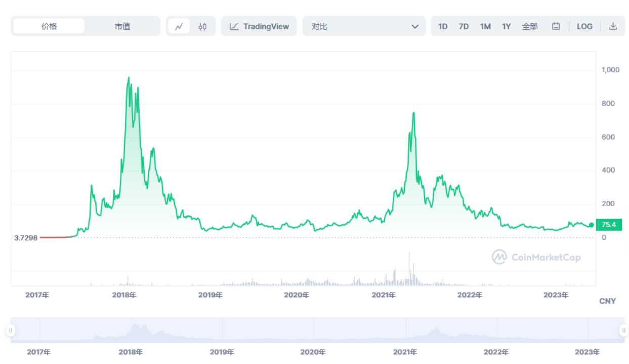This screenshot has width=629, height=364.
Task: Click the download chart icon
Action: pyautogui.click(x=613, y=26)
